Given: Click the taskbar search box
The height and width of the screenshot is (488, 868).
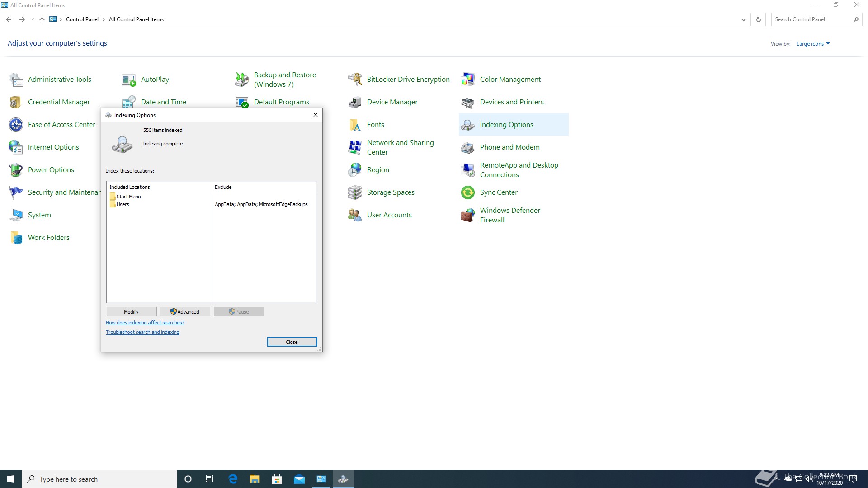Looking at the screenshot, I should click(99, 479).
